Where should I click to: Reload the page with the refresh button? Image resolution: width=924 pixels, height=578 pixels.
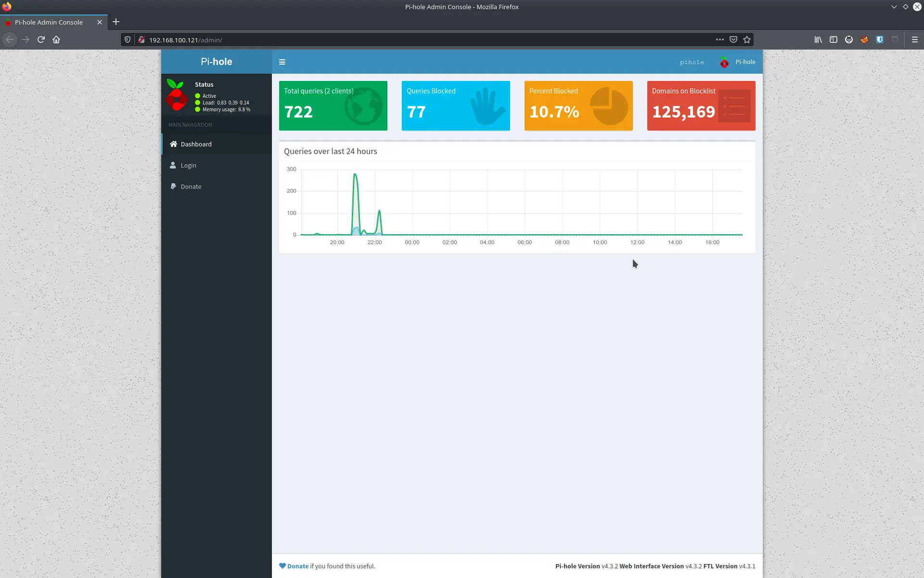tap(41, 39)
